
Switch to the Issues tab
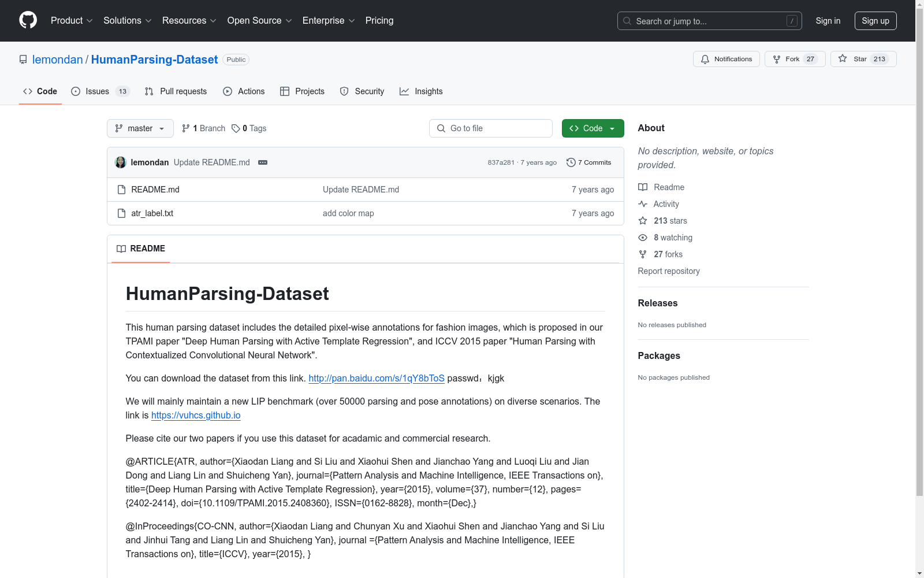tap(100, 91)
